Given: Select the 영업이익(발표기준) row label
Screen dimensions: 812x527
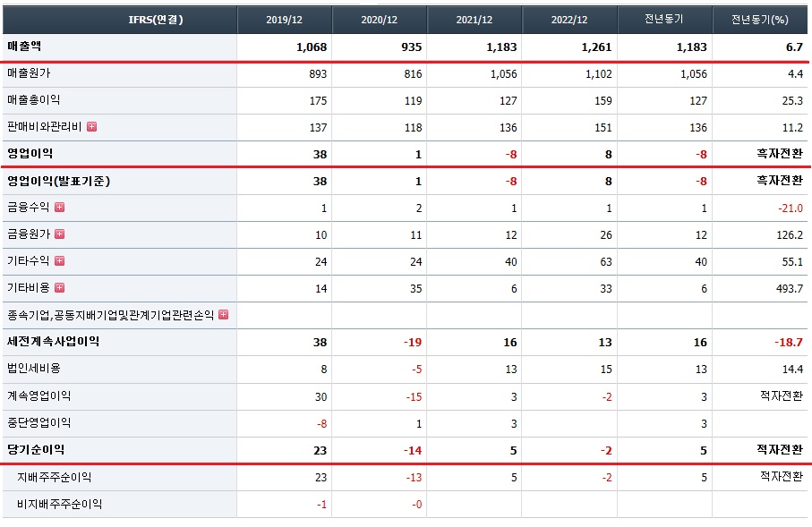Looking at the screenshot, I should pos(58,182).
